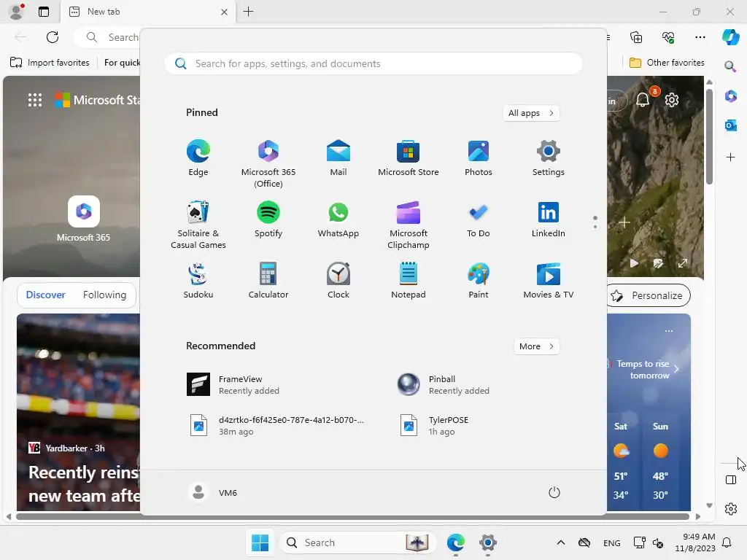
Task: Launch Sudoku
Action: tap(198, 281)
